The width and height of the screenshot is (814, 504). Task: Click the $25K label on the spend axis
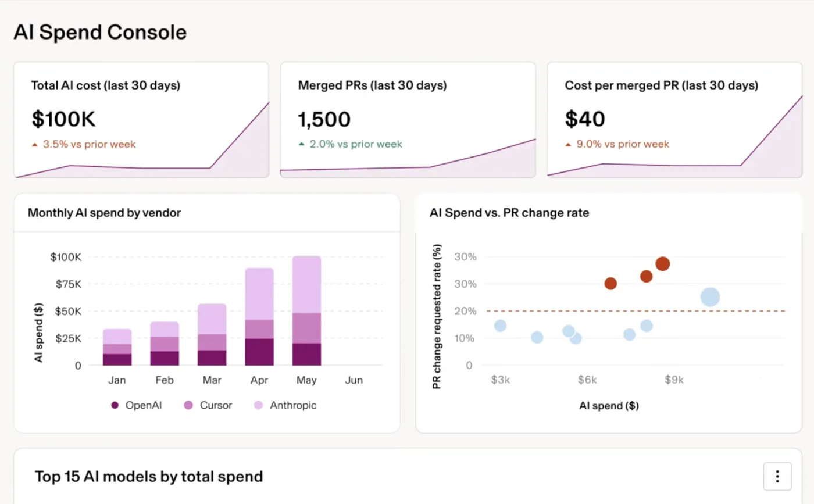(69, 338)
